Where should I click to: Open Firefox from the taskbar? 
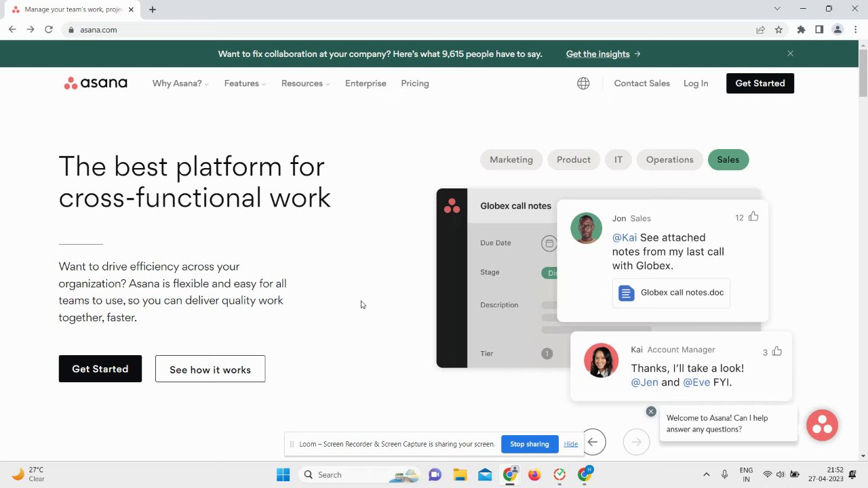click(x=534, y=474)
